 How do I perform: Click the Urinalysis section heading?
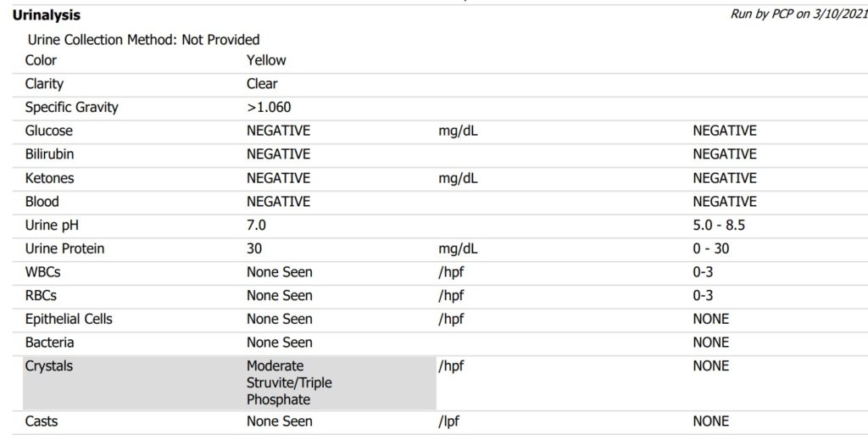tap(47, 15)
